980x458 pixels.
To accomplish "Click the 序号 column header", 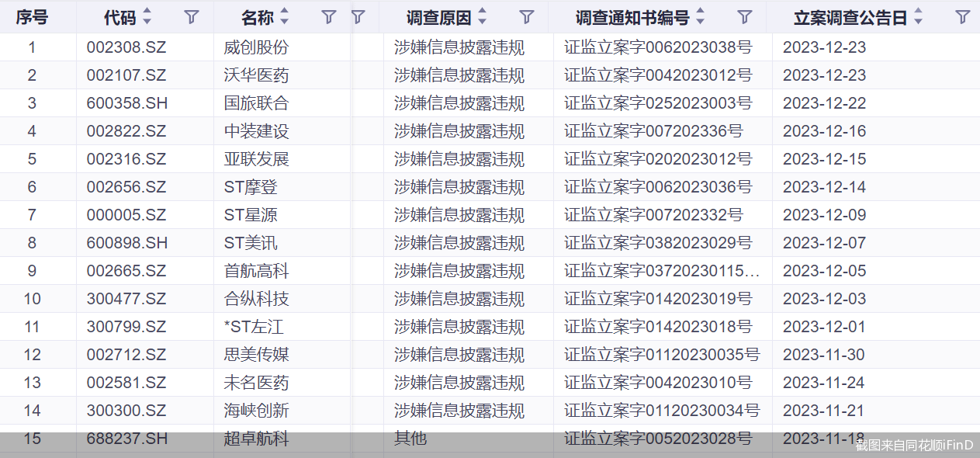I will click(x=32, y=17).
